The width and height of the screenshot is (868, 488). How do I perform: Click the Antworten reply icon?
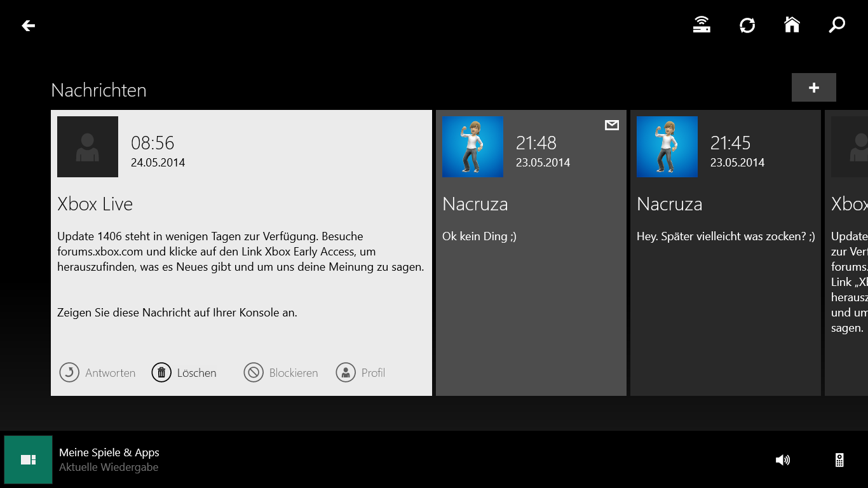point(69,372)
